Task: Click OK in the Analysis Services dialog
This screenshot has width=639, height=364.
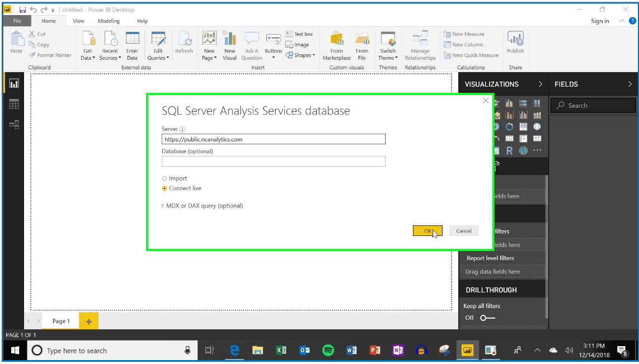Action: 427,231
